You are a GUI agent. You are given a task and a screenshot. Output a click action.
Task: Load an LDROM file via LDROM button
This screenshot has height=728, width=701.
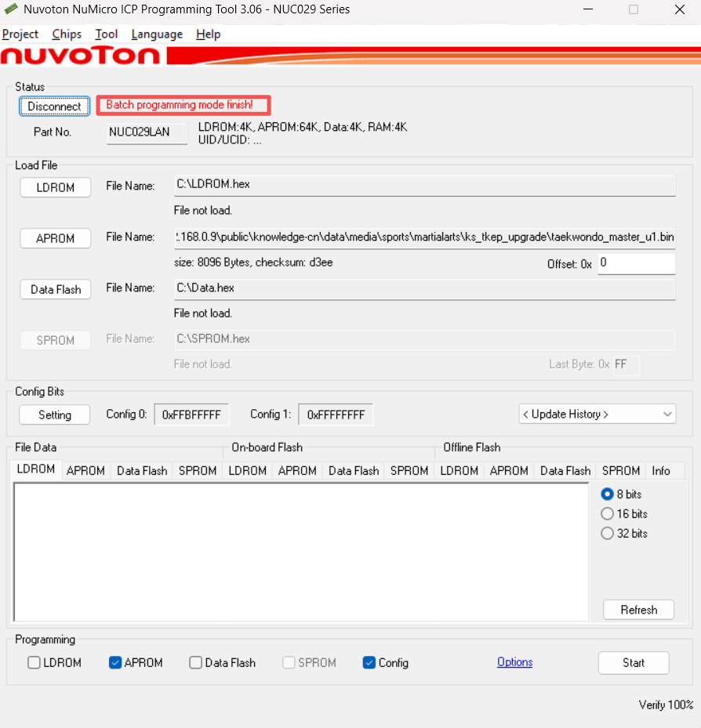click(55, 187)
